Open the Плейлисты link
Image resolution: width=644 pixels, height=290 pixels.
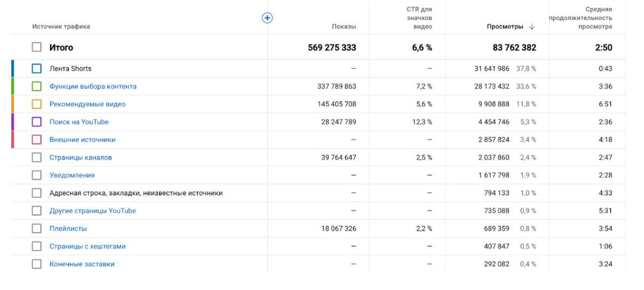tap(68, 229)
